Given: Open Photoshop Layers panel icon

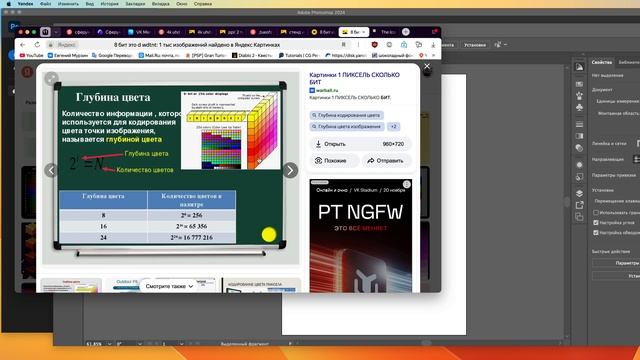Looking at the screenshot, I should [579, 193].
